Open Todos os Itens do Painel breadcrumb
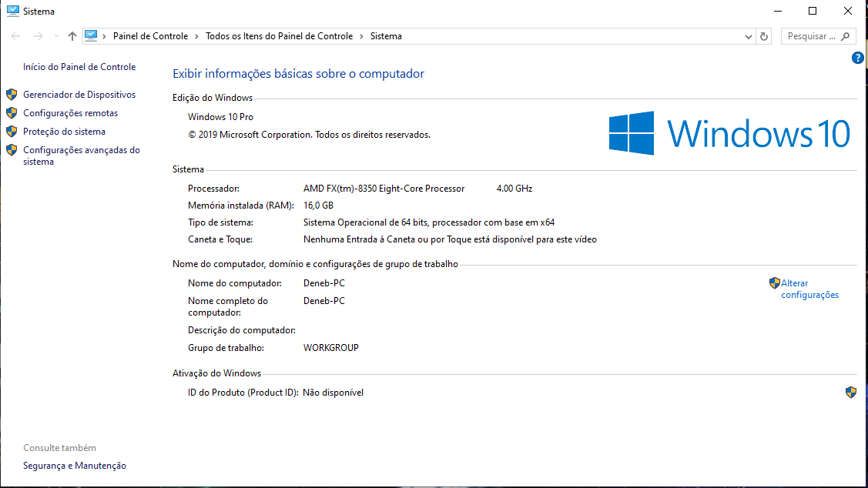This screenshot has width=868, height=488. 279,36
